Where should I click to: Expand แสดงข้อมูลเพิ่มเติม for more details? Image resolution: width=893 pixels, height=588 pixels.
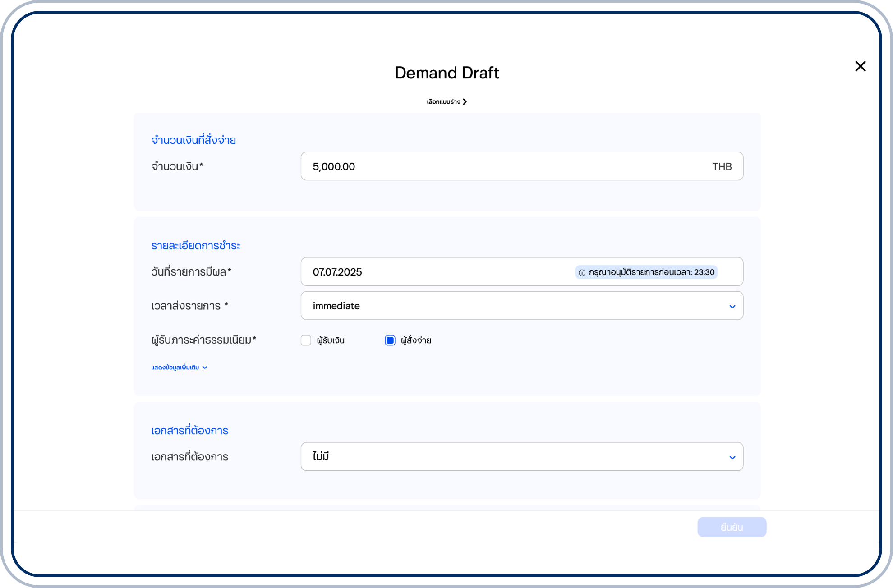179,367
